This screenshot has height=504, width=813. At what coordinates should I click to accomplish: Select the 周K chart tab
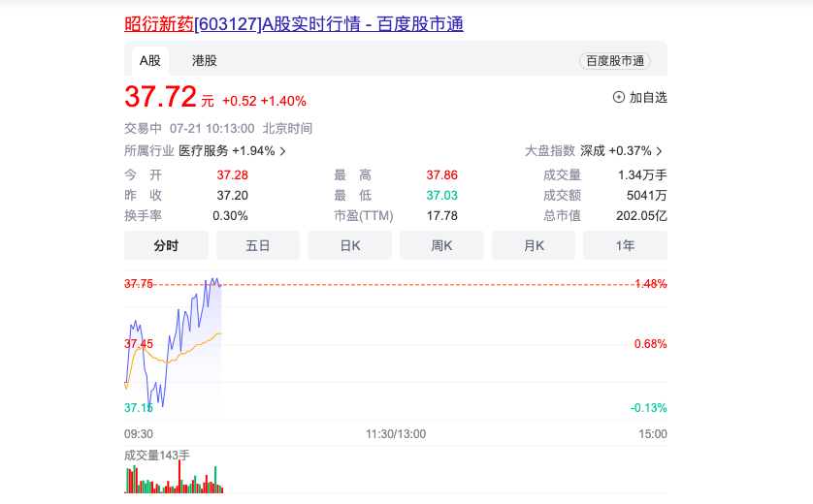(441, 245)
